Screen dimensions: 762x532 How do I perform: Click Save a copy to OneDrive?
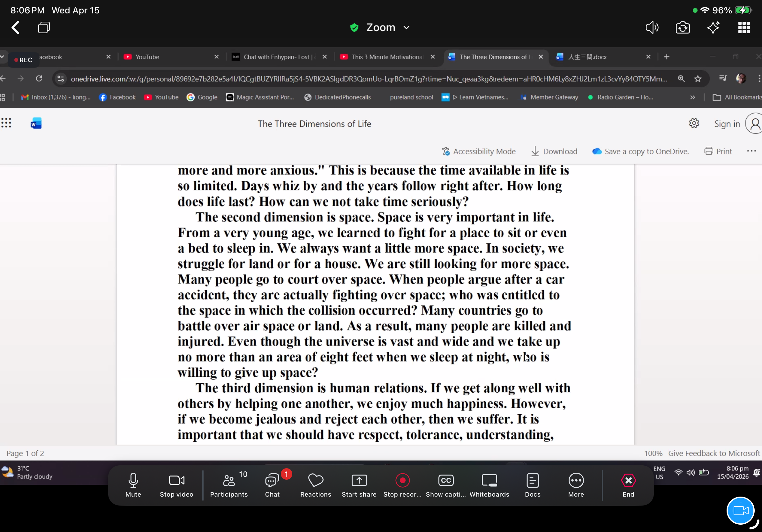(x=640, y=151)
